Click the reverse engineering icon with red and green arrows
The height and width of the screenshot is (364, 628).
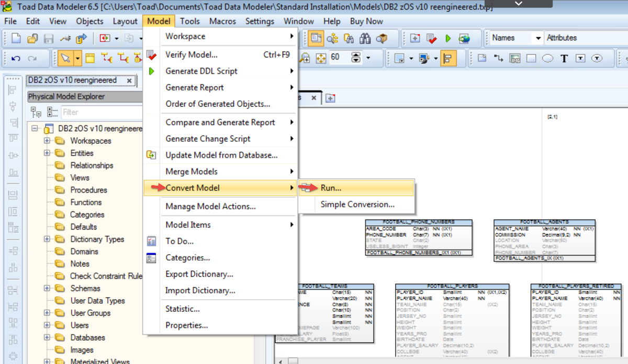105,38
